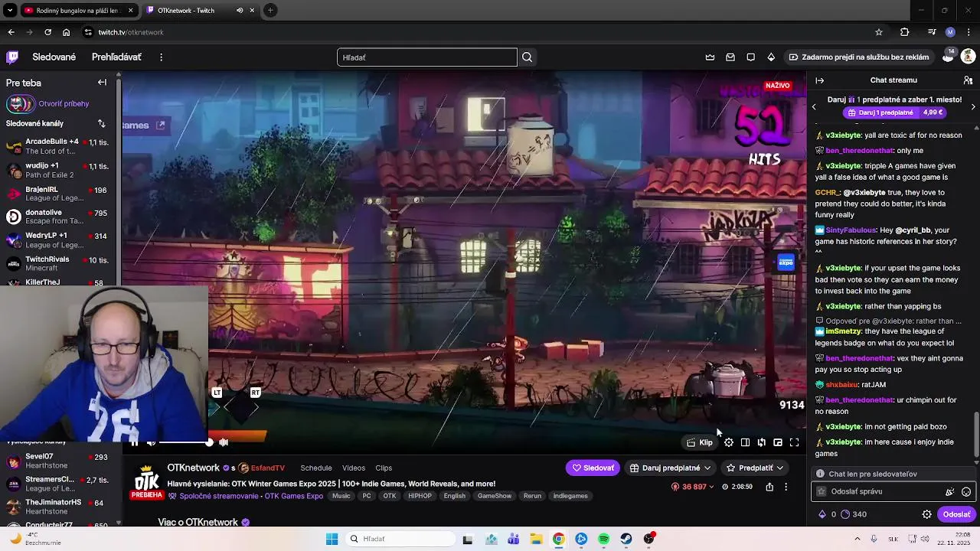Go to next gift leaderboard banner arrow
The height and width of the screenshot is (551, 980).
(973, 106)
